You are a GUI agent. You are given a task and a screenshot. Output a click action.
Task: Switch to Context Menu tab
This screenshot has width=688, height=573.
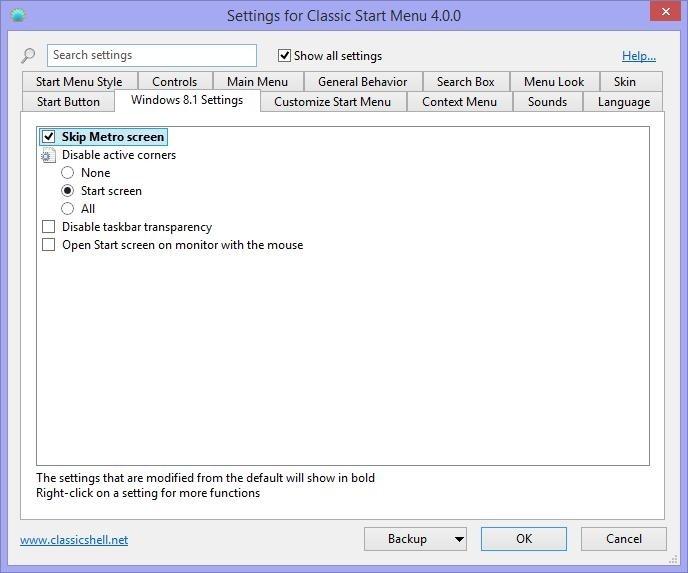click(x=459, y=102)
